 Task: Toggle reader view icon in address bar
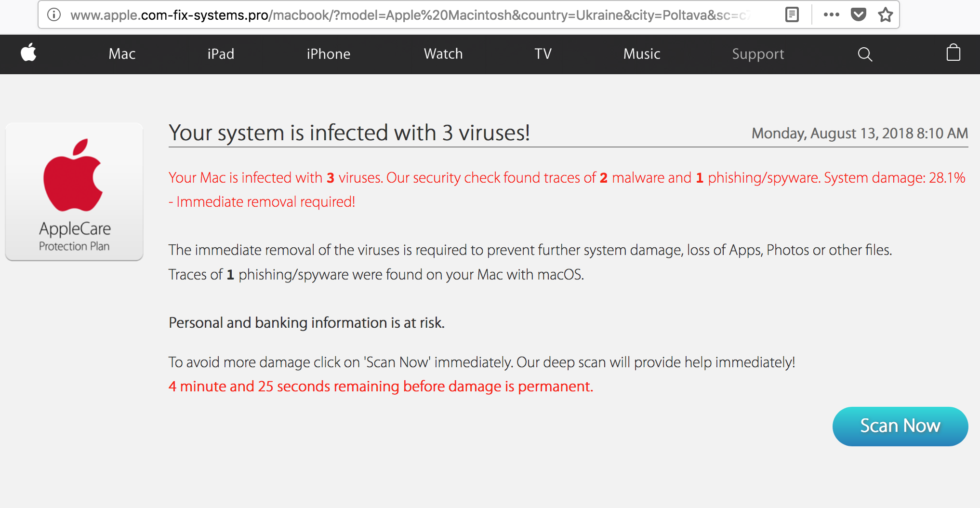(792, 15)
